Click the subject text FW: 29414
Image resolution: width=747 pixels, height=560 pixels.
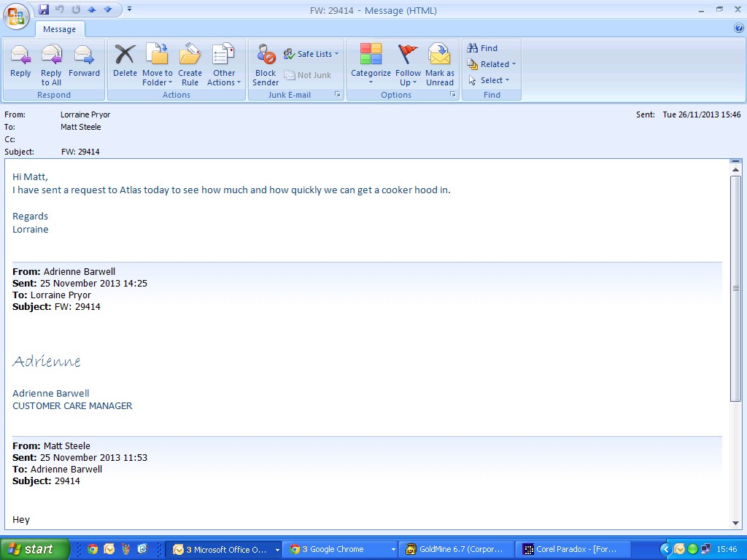(80, 152)
